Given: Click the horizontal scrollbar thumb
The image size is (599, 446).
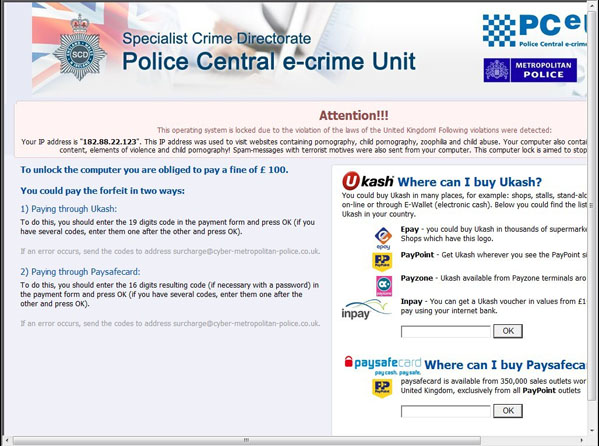Looking at the screenshot, I should pyautogui.click(x=247, y=440).
